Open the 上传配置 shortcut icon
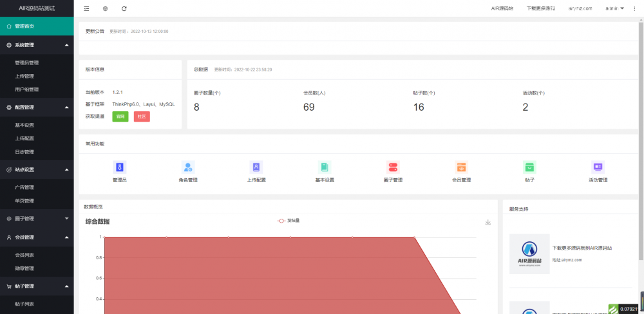 [256, 167]
